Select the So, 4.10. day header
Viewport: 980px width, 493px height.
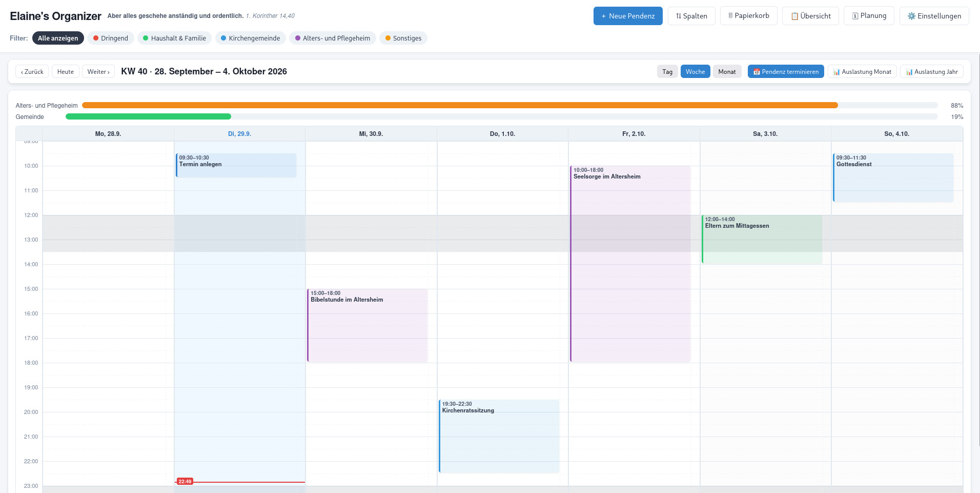tap(897, 134)
